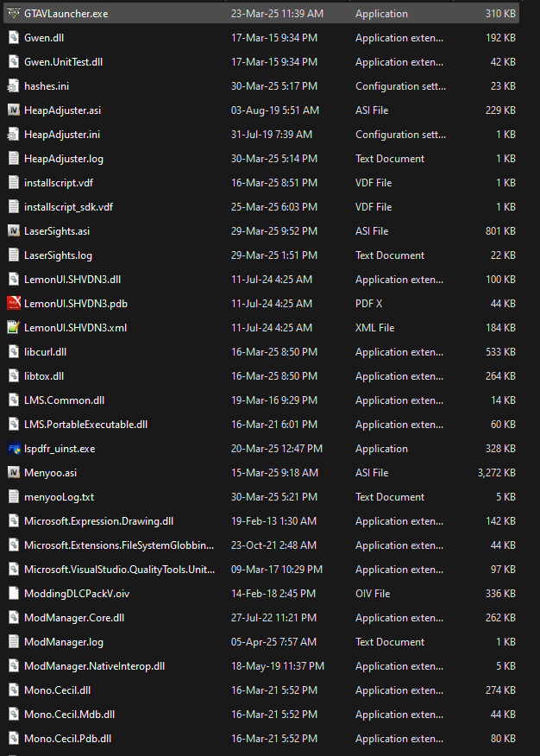The width and height of the screenshot is (540, 756).
Task: Click the Menyoo.asi file icon
Action: pos(14,473)
